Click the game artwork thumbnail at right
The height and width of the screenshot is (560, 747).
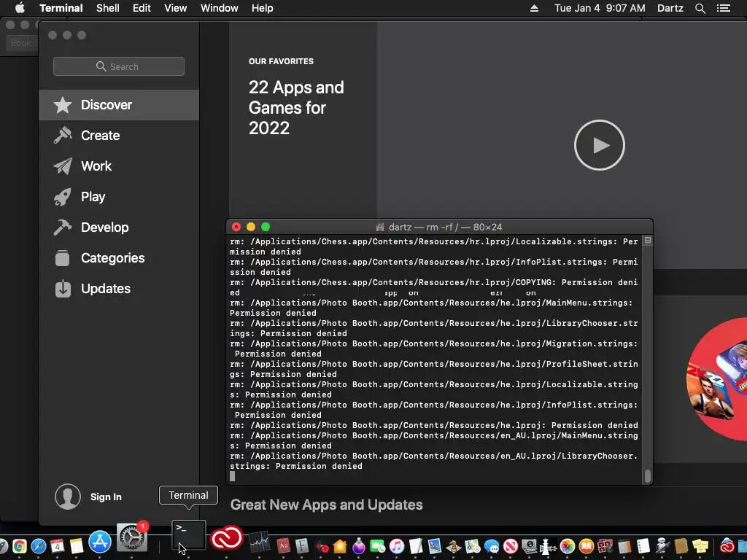pos(717,378)
